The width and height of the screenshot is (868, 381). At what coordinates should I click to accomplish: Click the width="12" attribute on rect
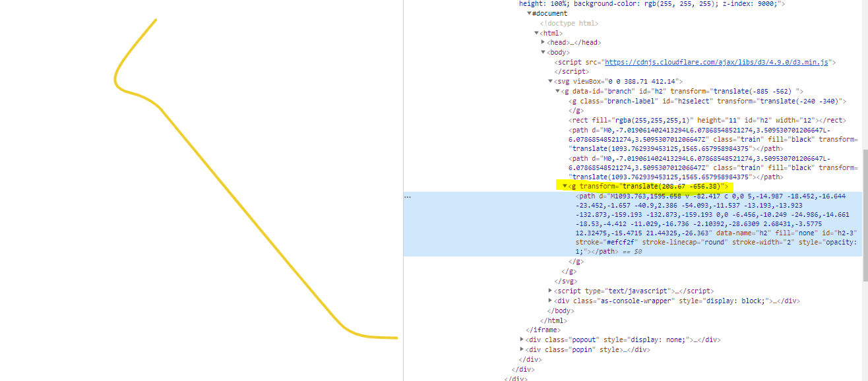pos(796,120)
